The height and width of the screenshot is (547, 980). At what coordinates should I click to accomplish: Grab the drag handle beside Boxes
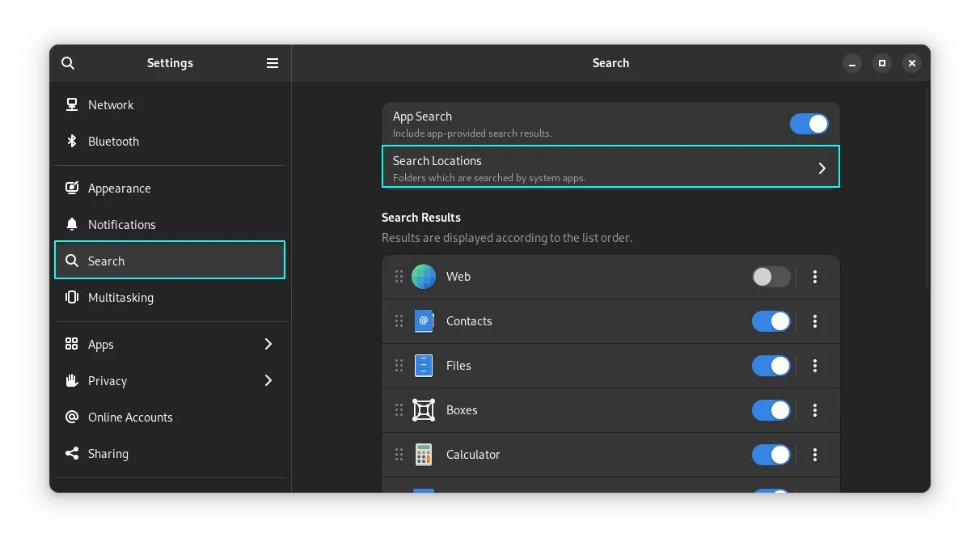(399, 410)
